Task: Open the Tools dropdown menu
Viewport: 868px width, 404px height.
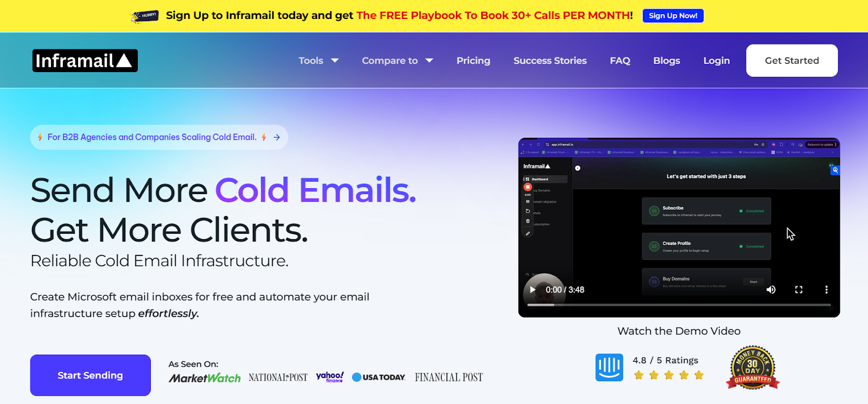Action: click(318, 61)
